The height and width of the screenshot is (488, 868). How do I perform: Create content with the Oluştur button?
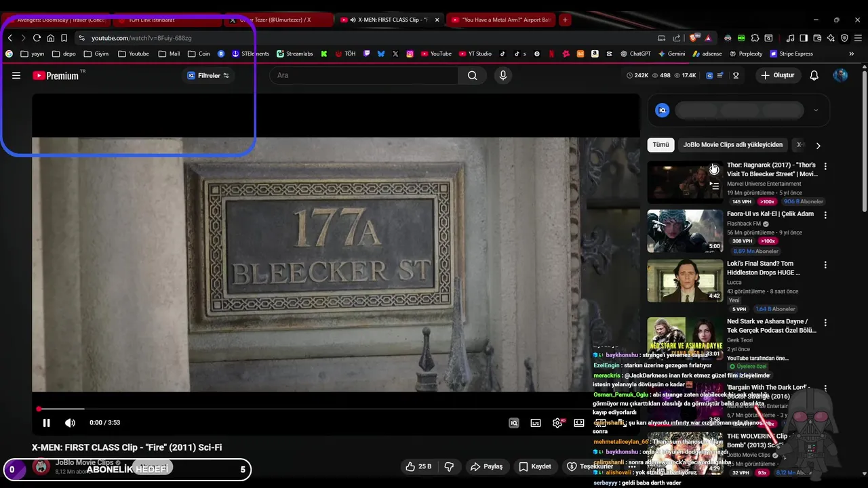778,75
